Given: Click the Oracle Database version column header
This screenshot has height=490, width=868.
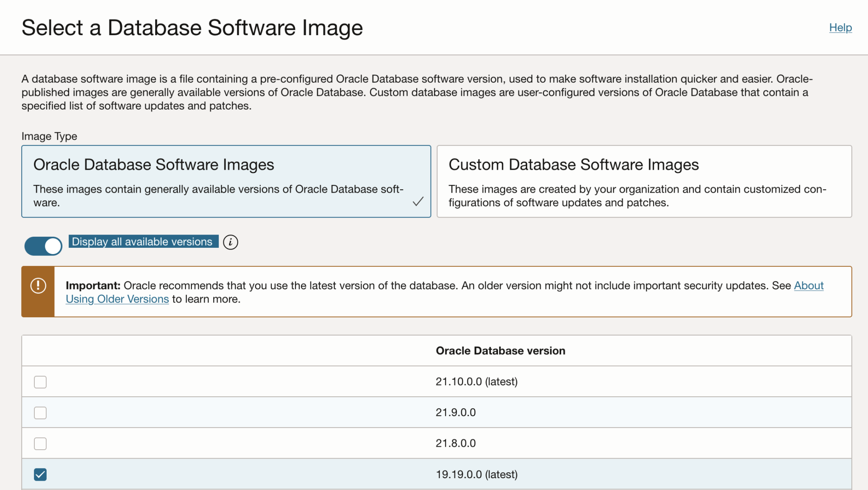Looking at the screenshot, I should point(500,351).
